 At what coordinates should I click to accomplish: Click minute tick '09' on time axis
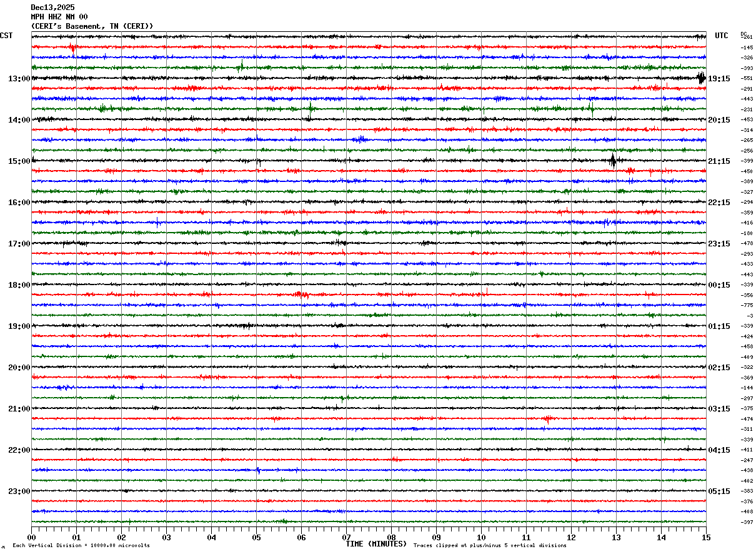click(436, 537)
